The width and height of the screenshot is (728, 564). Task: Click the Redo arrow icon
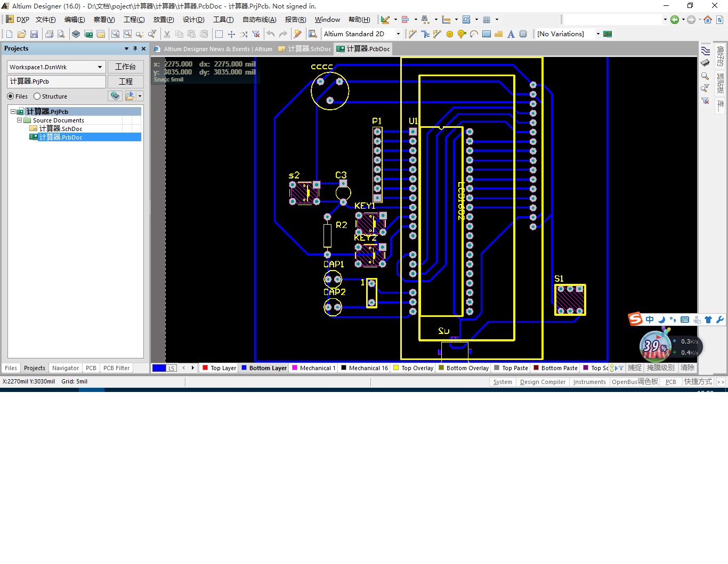(x=283, y=34)
